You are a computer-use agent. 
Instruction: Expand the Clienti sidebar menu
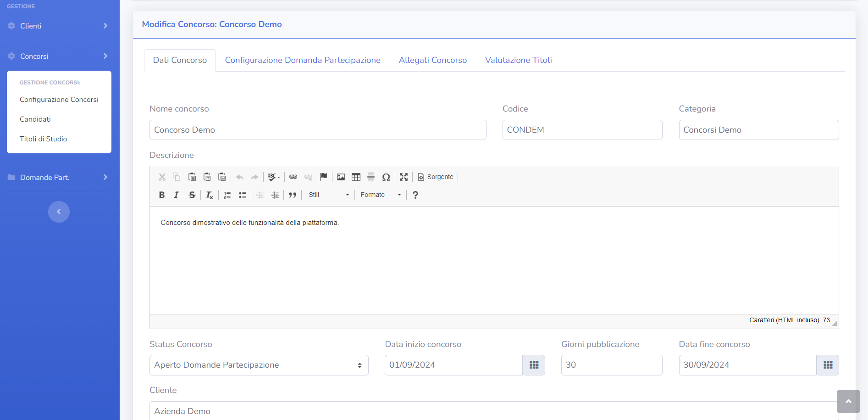pyautogui.click(x=59, y=26)
